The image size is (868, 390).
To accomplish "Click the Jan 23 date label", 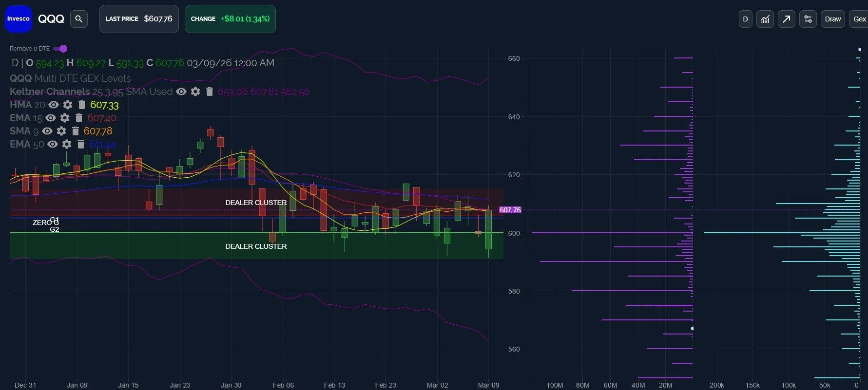I will 180,385.
